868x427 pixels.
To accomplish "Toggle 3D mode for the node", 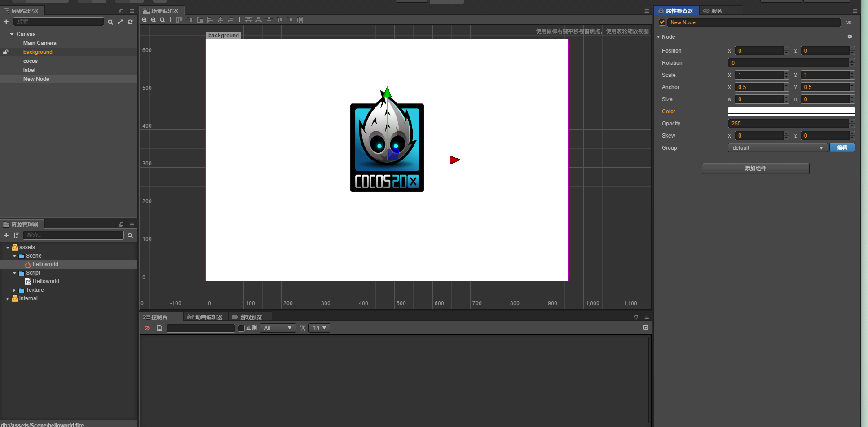I will 849,22.
